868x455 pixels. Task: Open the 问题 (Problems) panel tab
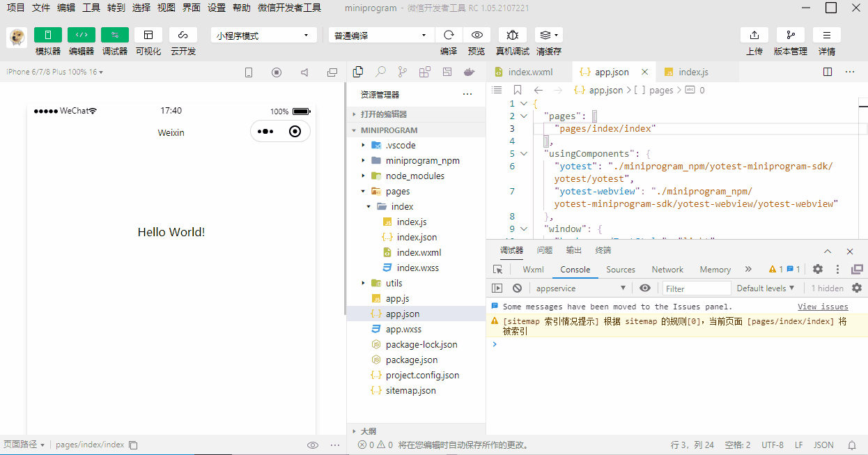pyautogui.click(x=545, y=250)
